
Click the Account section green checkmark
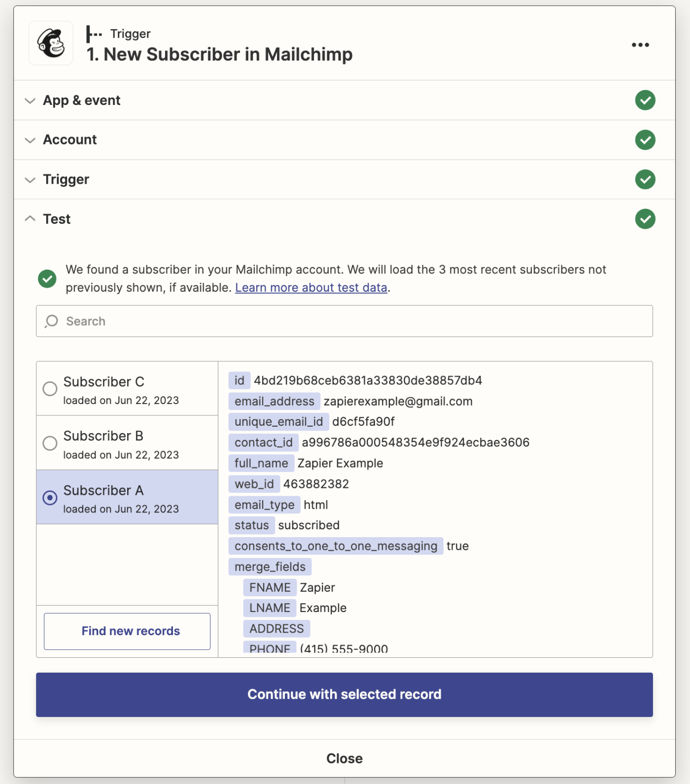[645, 140]
